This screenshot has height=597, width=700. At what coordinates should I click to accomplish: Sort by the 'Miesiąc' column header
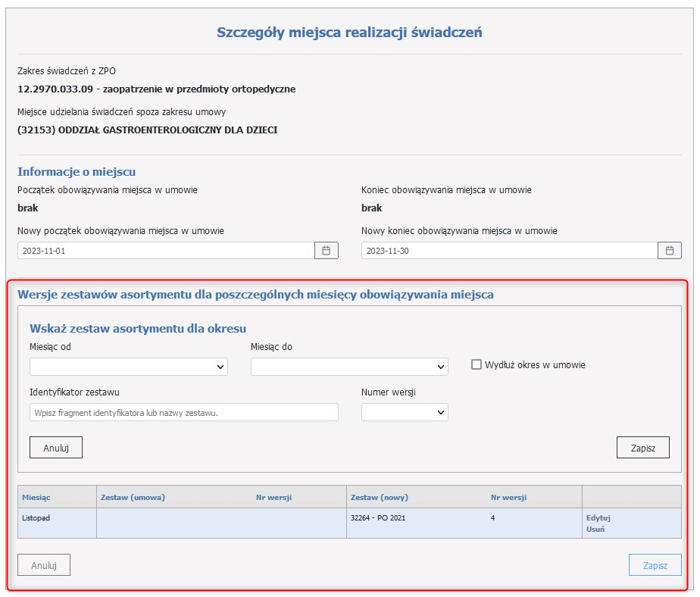[x=37, y=497]
